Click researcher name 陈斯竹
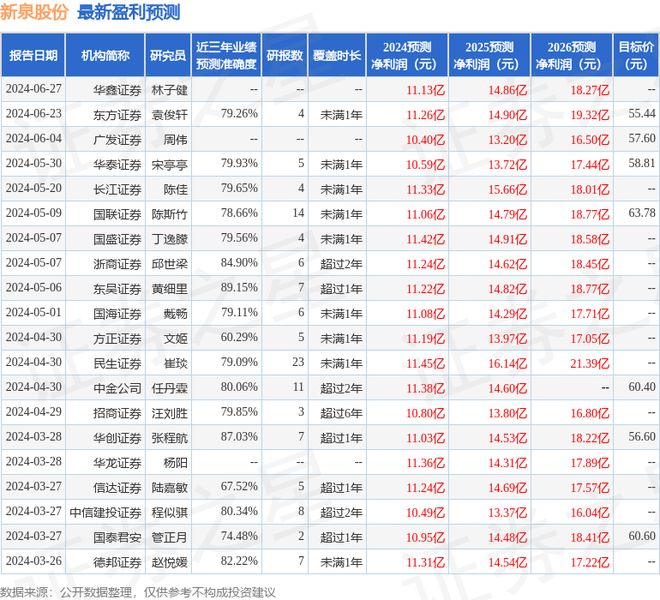The width and height of the screenshot is (660, 600). point(169,214)
